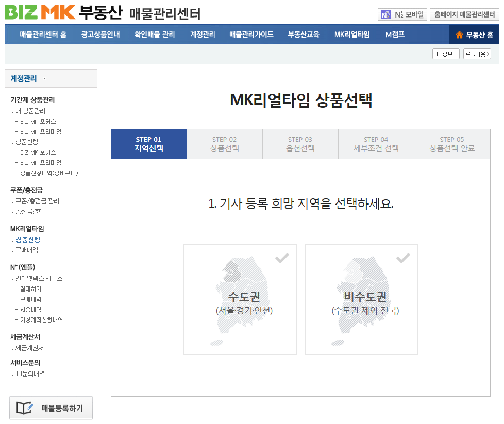This screenshot has height=424, width=504.
Task: Click the 쿠폰/충전금 sidebar heading
Action: 27,190
